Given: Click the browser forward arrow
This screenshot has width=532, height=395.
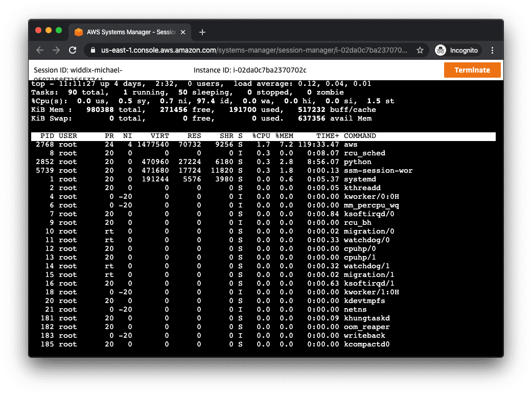Looking at the screenshot, I should point(56,50).
